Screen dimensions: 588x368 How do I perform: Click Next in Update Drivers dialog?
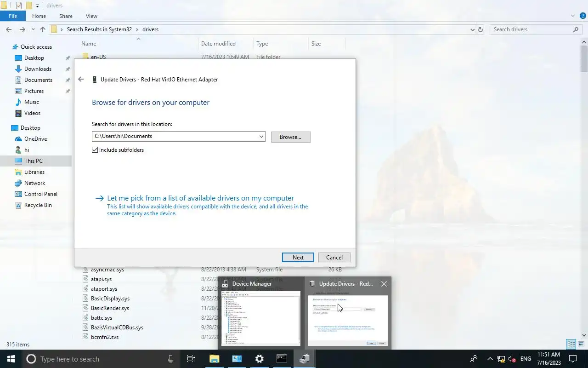coord(298,258)
